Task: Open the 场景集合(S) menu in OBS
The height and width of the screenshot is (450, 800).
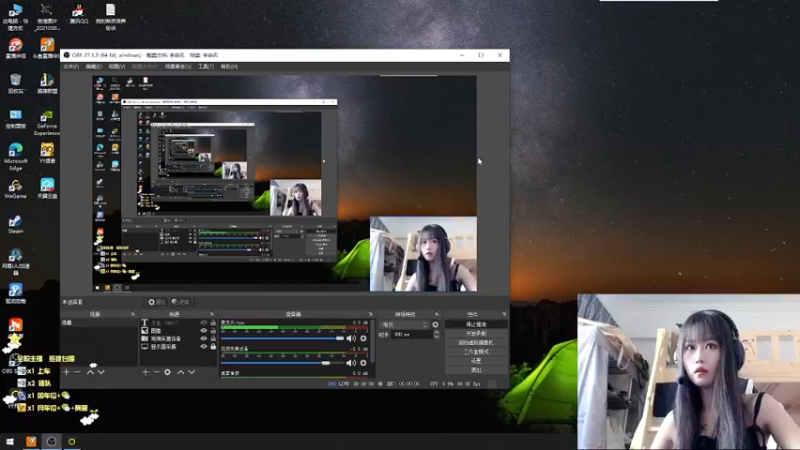Action: click(x=178, y=67)
